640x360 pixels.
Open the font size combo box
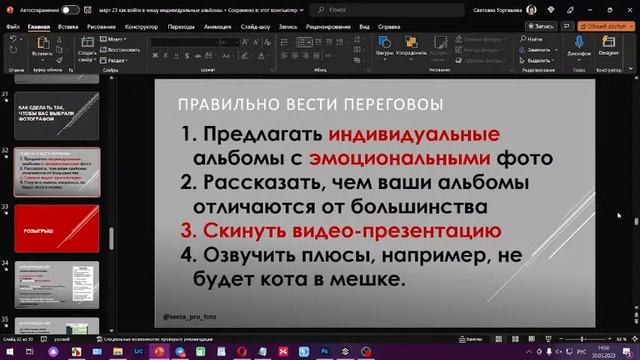click(x=230, y=42)
